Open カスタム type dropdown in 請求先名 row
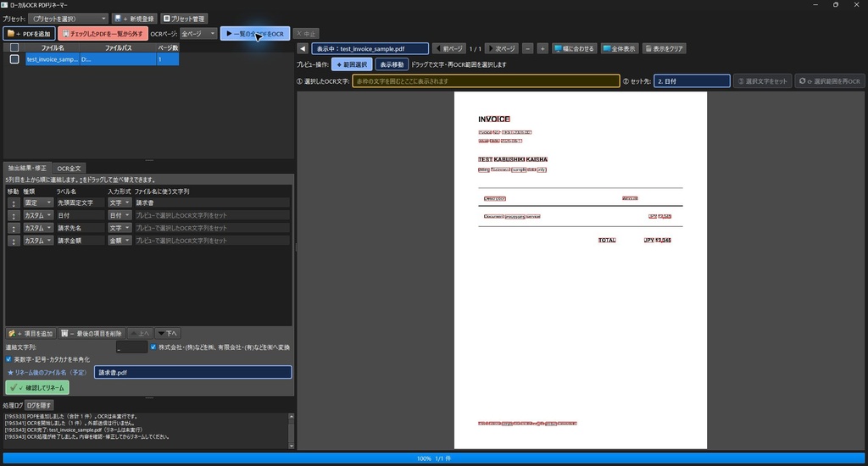The height and width of the screenshot is (466, 868). click(37, 228)
